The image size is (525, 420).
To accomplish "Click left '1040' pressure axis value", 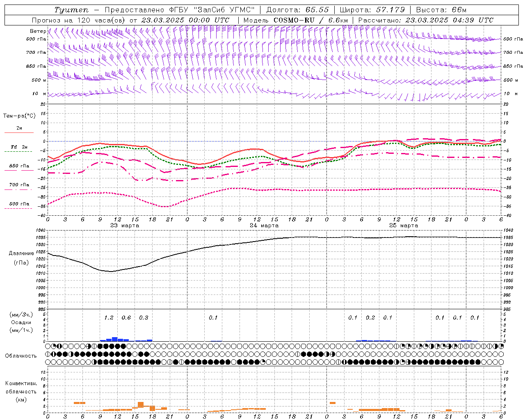I will pyautogui.click(x=41, y=231).
